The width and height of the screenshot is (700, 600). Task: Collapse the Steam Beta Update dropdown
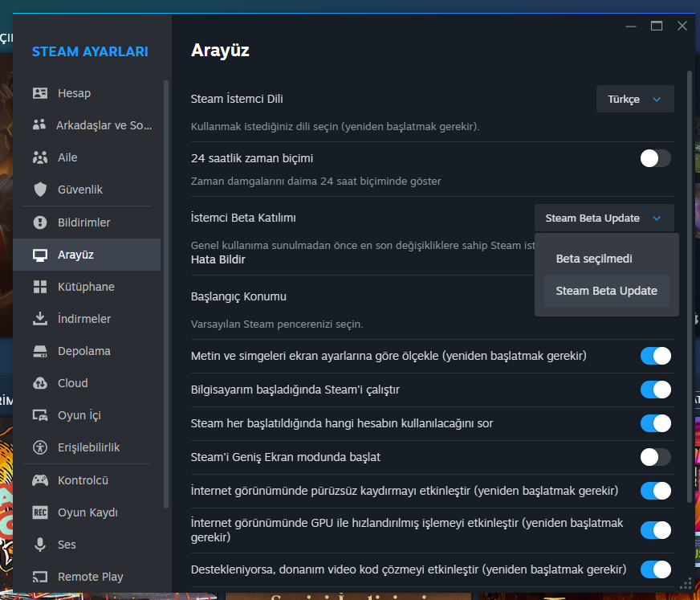click(604, 218)
